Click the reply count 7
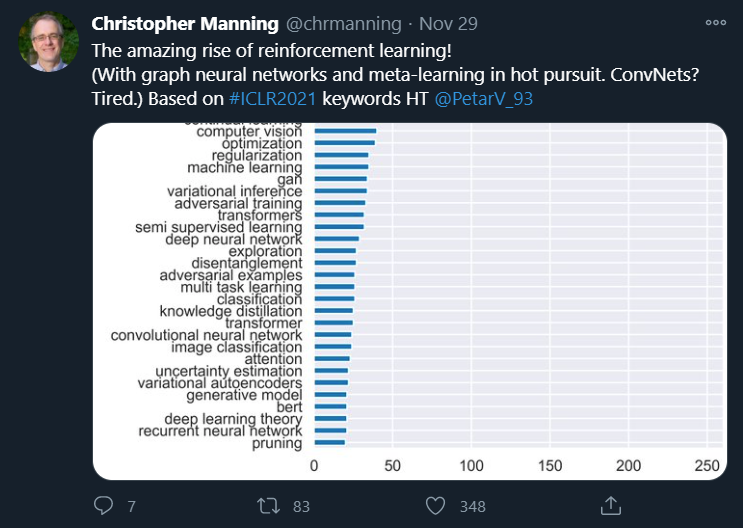 131,507
